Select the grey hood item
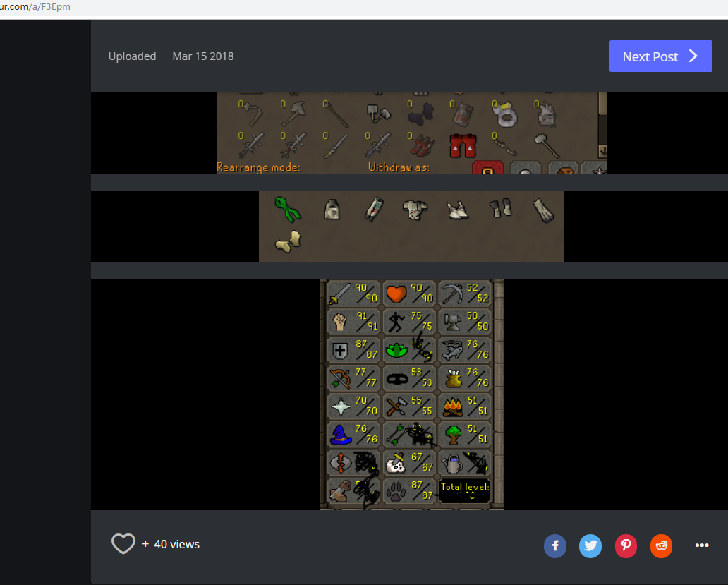The width and height of the screenshot is (728, 585). coord(332,210)
